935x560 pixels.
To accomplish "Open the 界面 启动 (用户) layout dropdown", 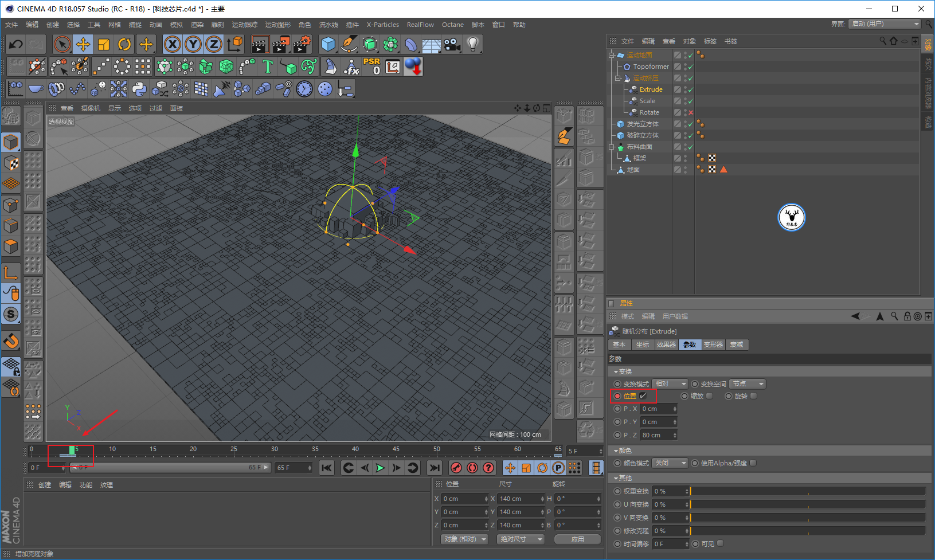I will coord(885,24).
